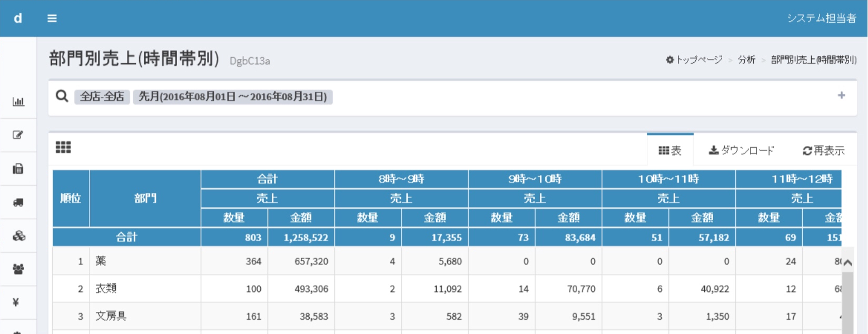Click the cell value 493,306
The image size is (868, 334).
[x=311, y=289]
